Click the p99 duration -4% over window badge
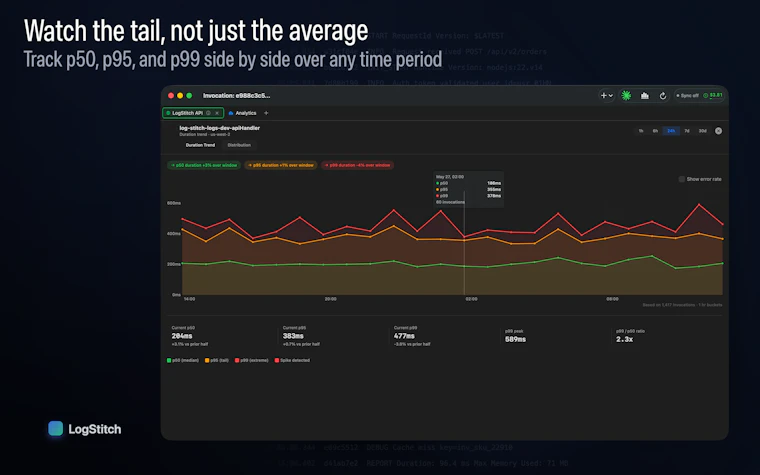Viewport: 760px width, 475px height. tap(357, 165)
